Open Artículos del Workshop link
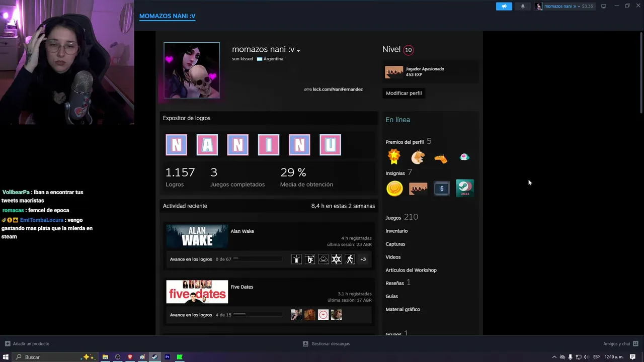Viewport: 644px width, 362px height. [411, 270]
